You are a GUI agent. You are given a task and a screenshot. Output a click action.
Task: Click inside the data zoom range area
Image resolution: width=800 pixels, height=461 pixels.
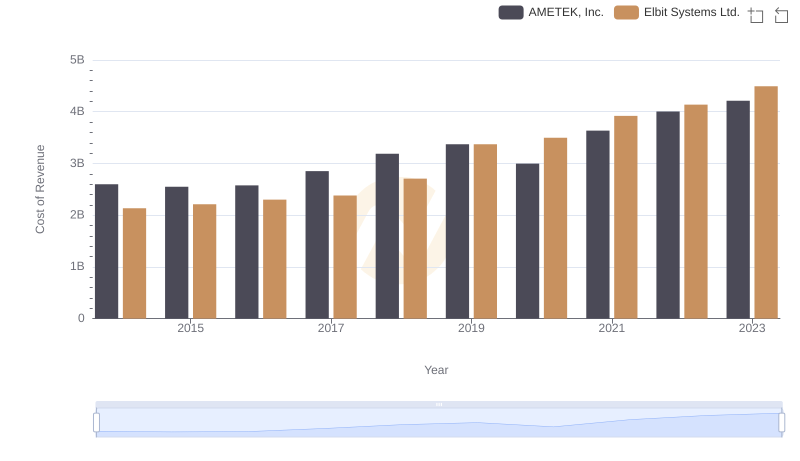pyautogui.click(x=439, y=422)
